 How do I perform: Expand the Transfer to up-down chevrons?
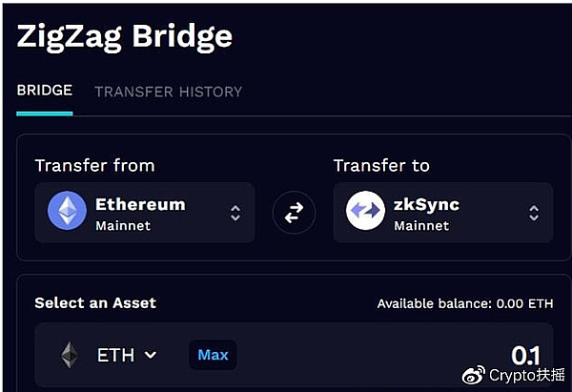click(x=534, y=213)
